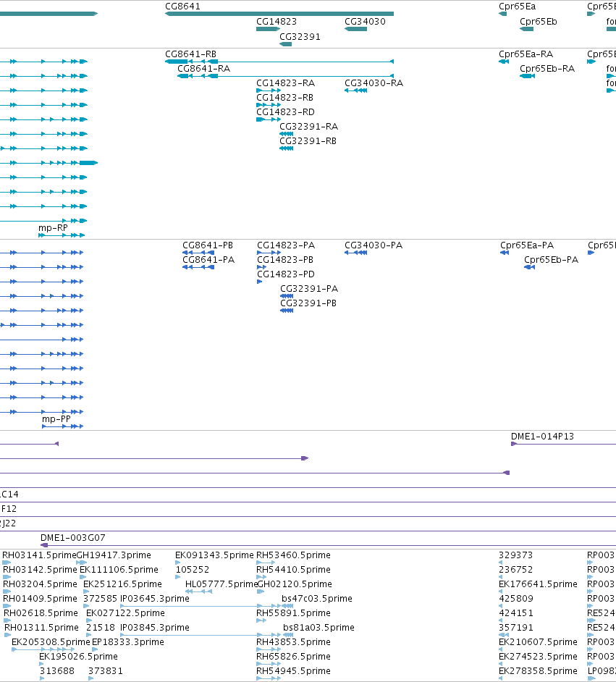Open EST entry 357191
Viewport: 616px width, 682px height.
click(516, 627)
